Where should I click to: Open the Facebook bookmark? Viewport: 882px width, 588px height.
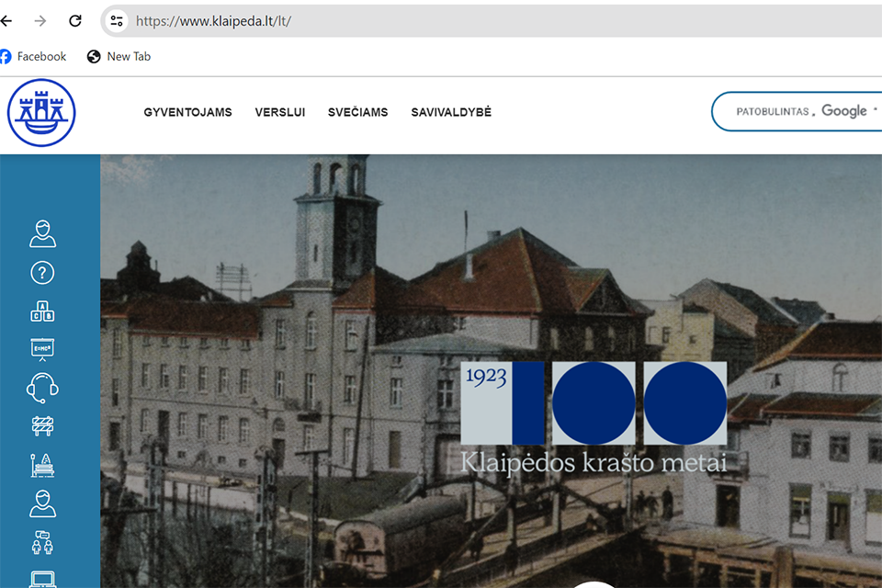coord(34,57)
